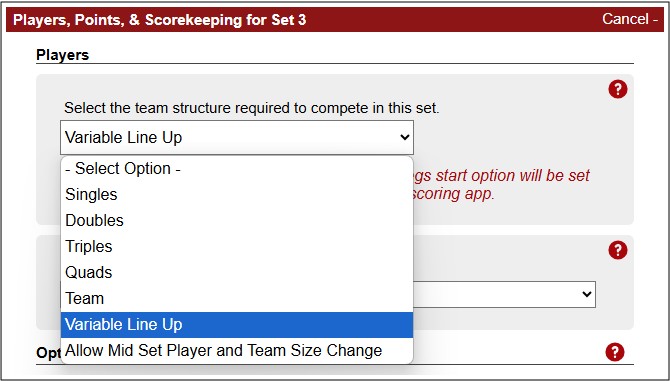Screen dimensions: 670x381
Task: Click the dialog title 'Players, Points, & Scorekeeping for Set 3'
Action: pyautogui.click(x=159, y=20)
